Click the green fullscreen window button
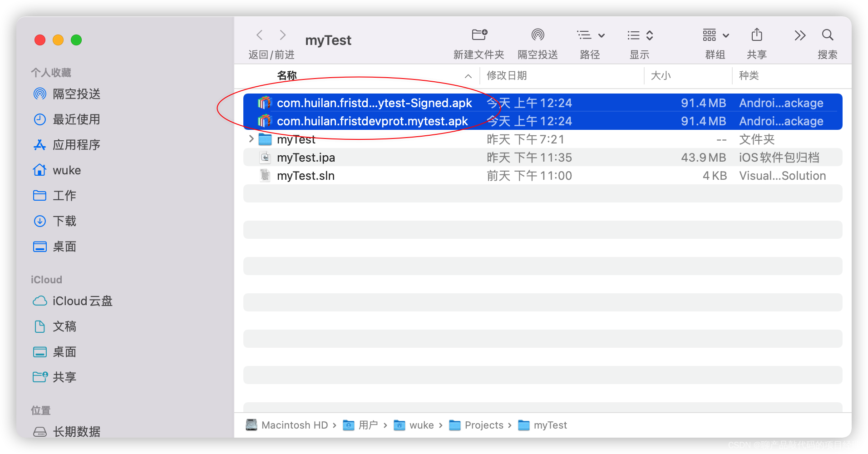The height and width of the screenshot is (454, 868). pos(76,40)
